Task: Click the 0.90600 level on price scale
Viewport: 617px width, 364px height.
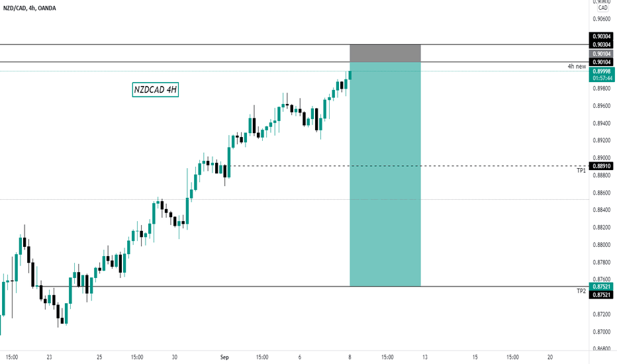Action: click(602, 19)
